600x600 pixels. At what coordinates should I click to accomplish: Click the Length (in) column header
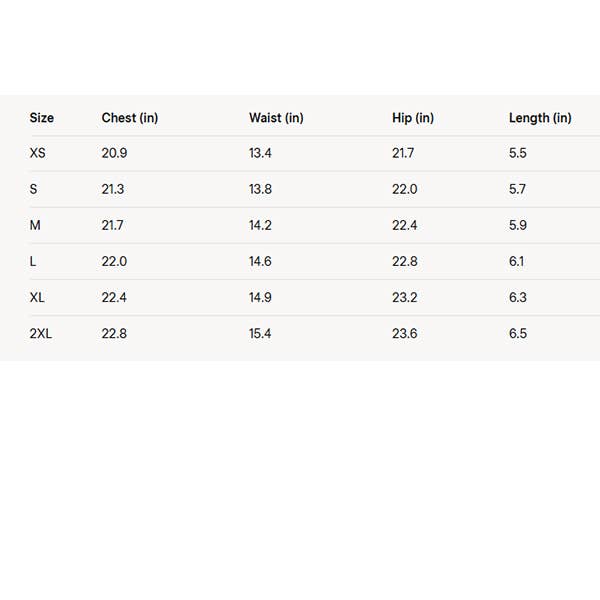pyautogui.click(x=540, y=118)
